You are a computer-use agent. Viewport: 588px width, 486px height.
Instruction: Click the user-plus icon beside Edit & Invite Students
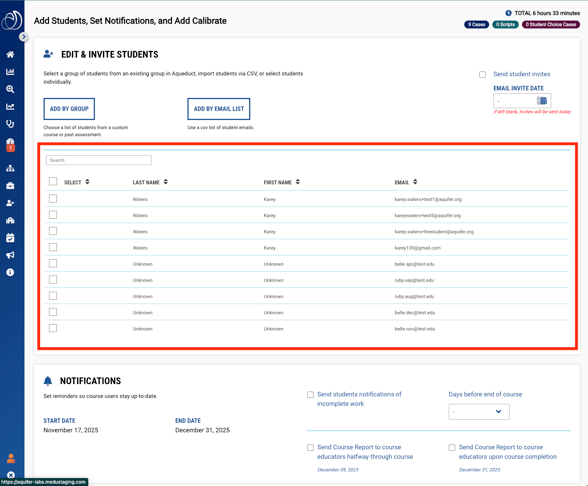(48, 54)
